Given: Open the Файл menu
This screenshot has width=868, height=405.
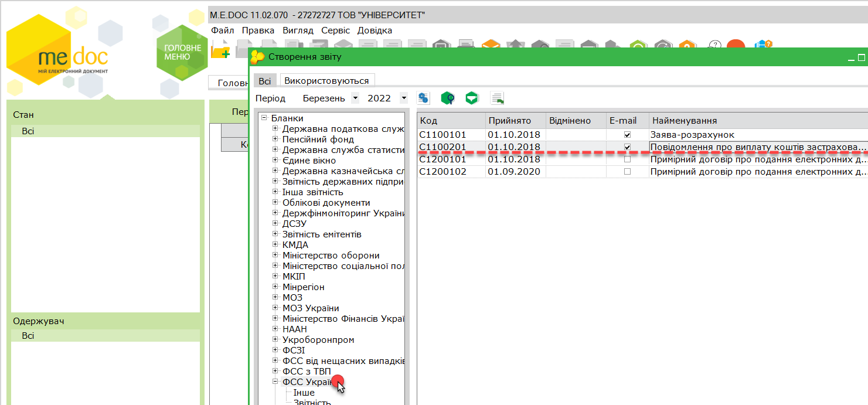Looking at the screenshot, I should pos(223,30).
